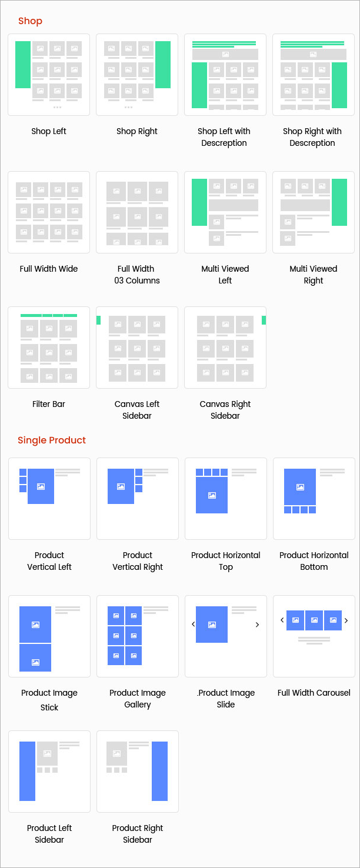The height and width of the screenshot is (868, 360).
Task: Open the Multi Viewed Right layout preview
Action: coord(313,212)
